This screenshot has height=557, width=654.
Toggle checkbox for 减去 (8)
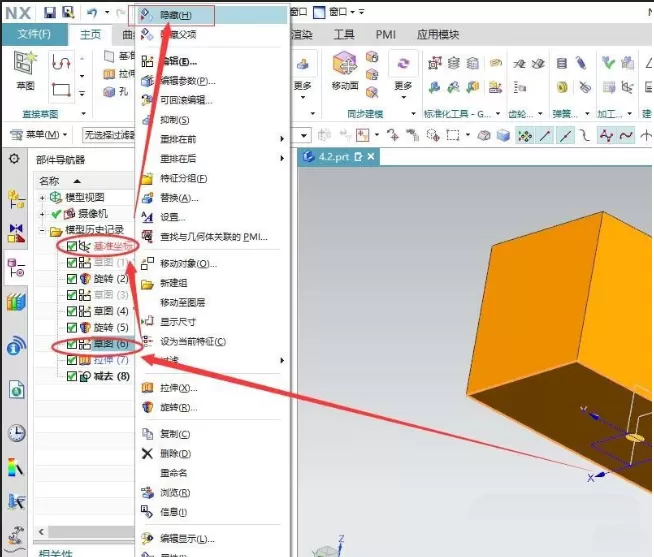pos(72,376)
